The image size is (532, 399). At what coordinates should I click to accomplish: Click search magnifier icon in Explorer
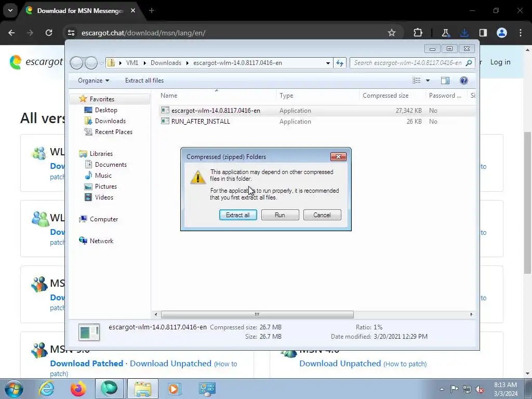pyautogui.click(x=469, y=63)
